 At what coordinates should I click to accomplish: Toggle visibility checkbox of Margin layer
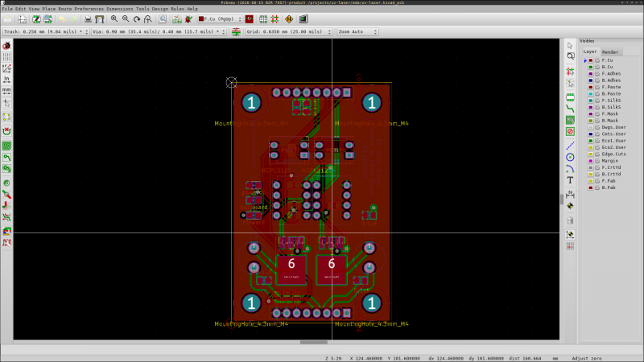[x=597, y=161]
